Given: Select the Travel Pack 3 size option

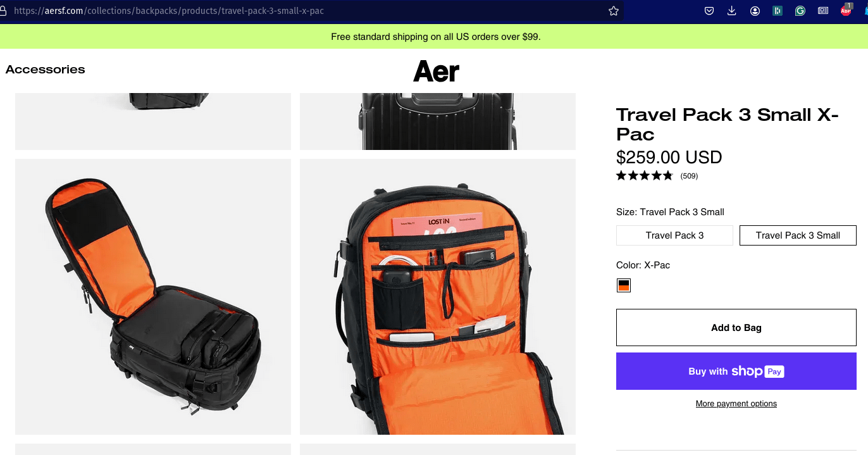Looking at the screenshot, I should (x=674, y=235).
